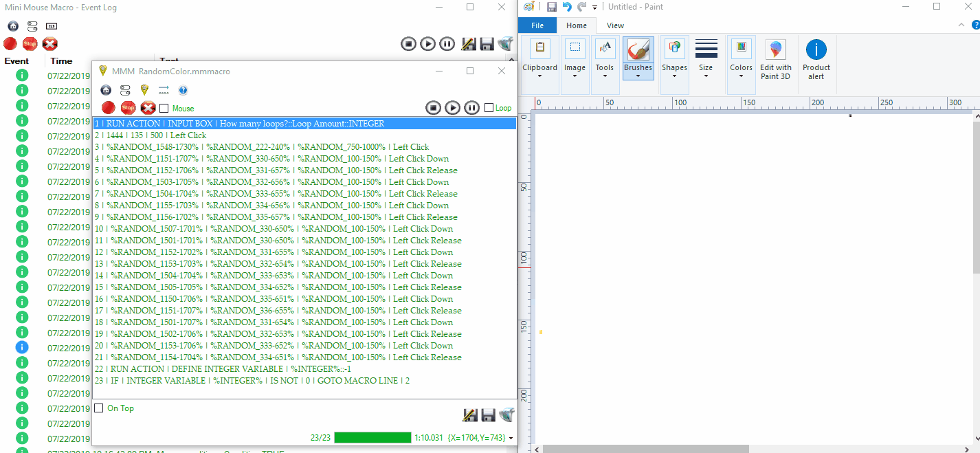Click the red Record button in RandomColor macro window
Viewport: 980px width, 453px height.
pos(108,107)
